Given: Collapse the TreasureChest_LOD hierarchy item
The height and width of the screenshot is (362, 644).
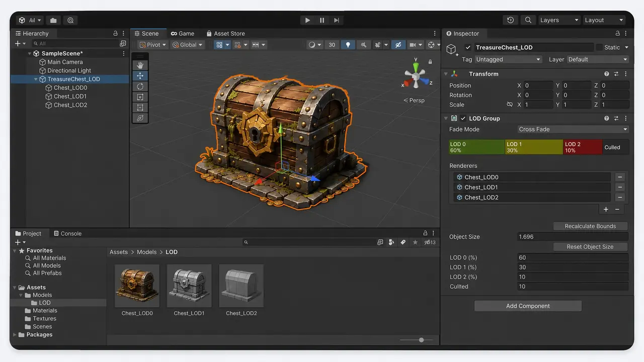Looking at the screenshot, I should [x=36, y=79].
